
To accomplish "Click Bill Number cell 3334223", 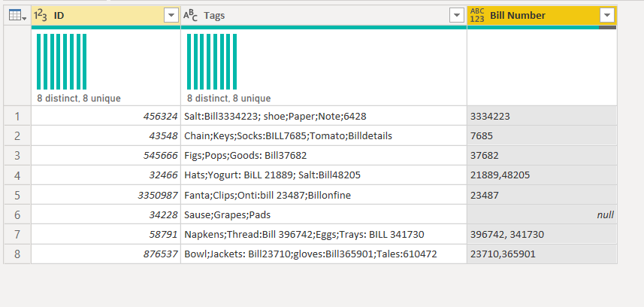I will click(x=542, y=116).
